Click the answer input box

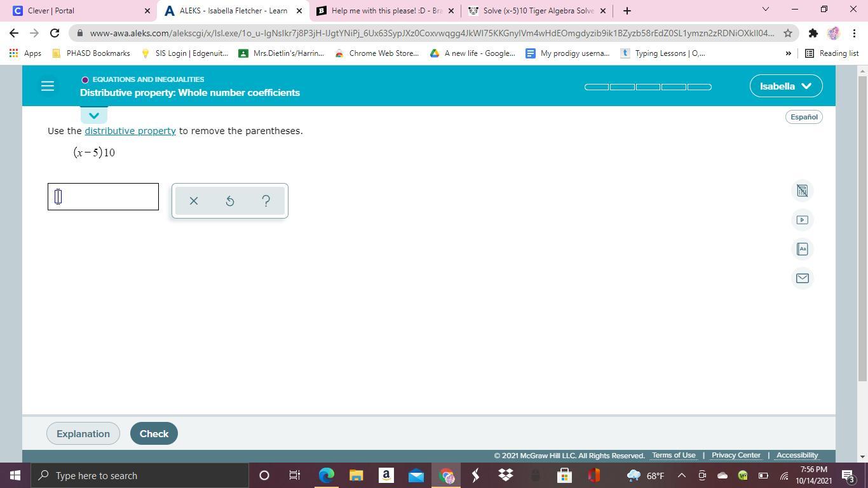click(x=103, y=196)
